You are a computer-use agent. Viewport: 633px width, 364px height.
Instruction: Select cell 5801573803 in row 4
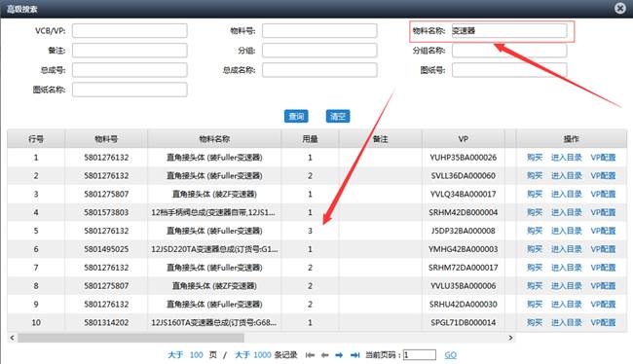[x=106, y=212]
